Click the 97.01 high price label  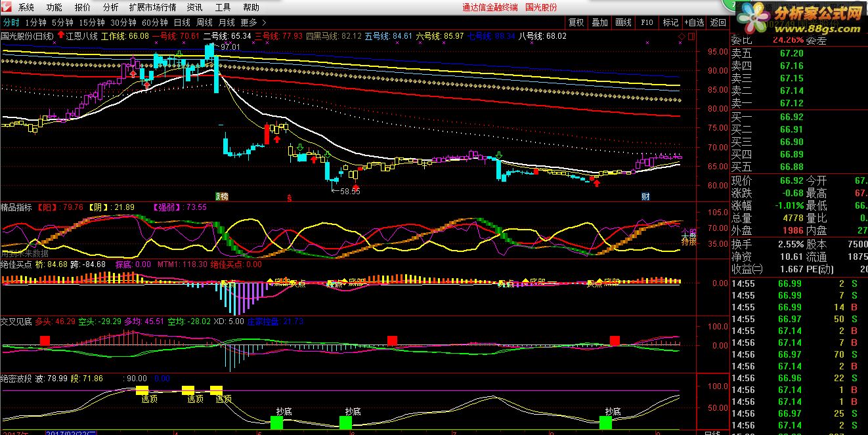[230, 47]
